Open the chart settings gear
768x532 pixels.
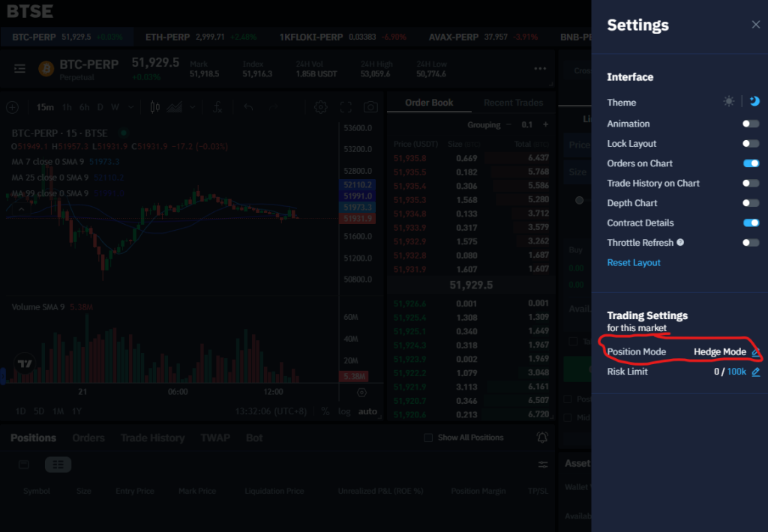[x=320, y=107]
